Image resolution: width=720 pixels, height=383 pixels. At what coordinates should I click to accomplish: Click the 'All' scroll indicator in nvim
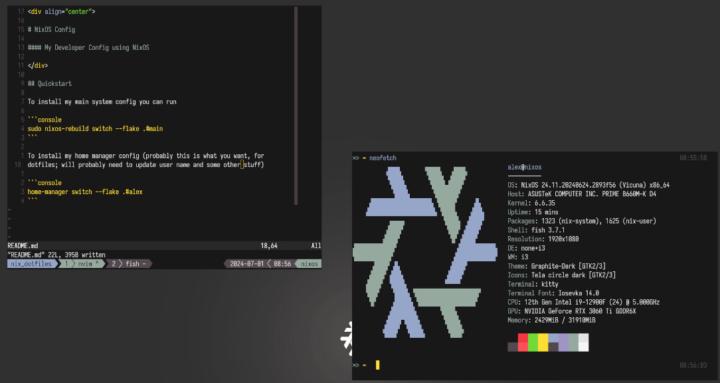[316, 246]
